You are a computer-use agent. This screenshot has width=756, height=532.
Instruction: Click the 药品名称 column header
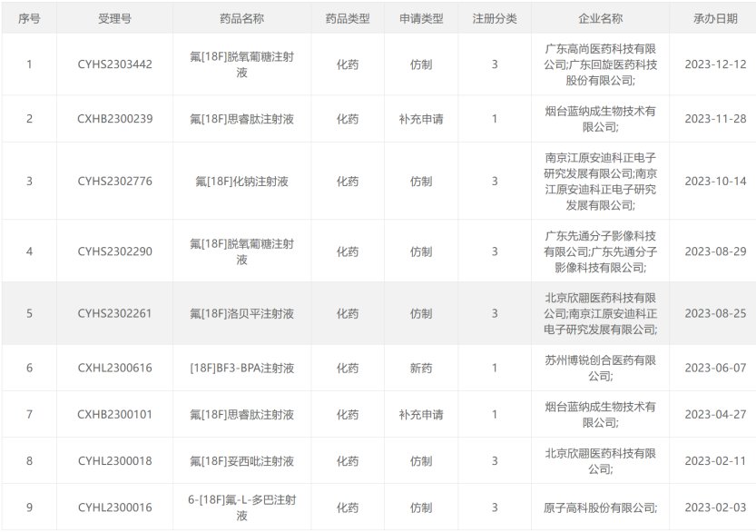point(241,18)
